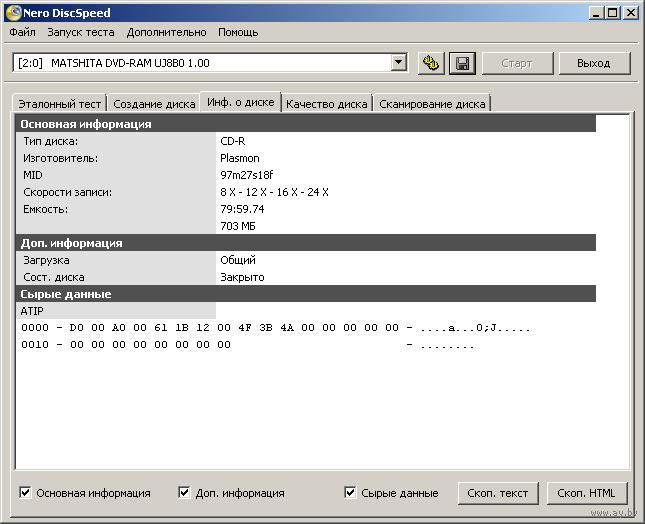Open the Дополнительно menu
Viewport: 645px width, 524px height.
167,32
